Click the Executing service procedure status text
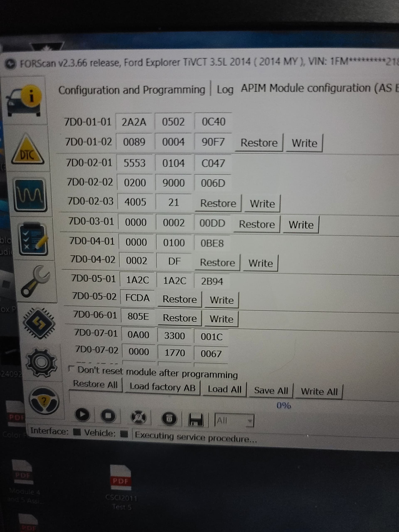The height and width of the screenshot is (532, 399). (196, 437)
